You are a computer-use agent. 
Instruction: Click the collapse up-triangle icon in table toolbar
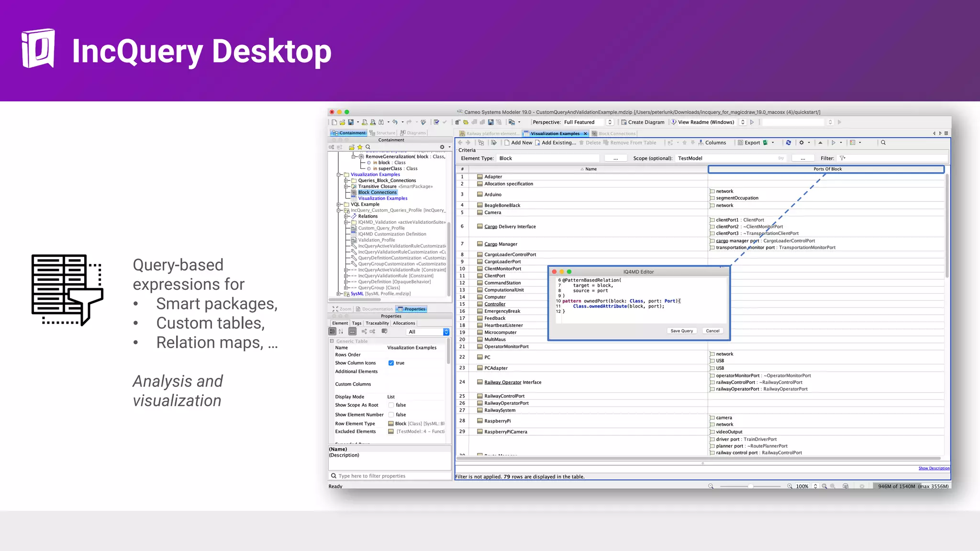[820, 143]
